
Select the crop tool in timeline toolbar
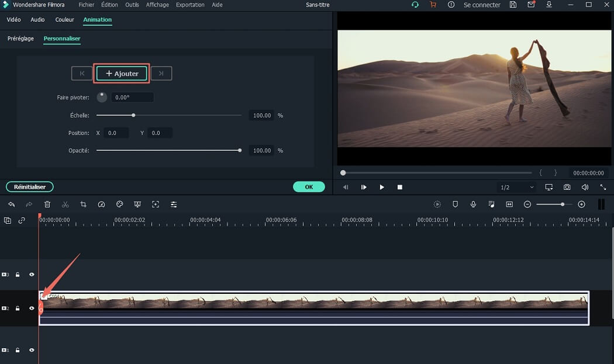coord(84,204)
